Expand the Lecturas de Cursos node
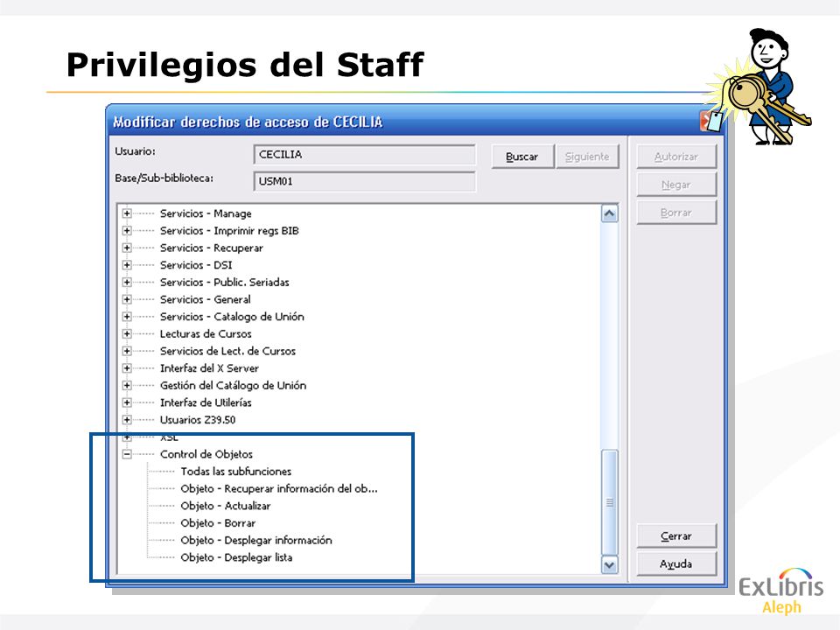Viewport: 840px width, 630px height. [127, 333]
